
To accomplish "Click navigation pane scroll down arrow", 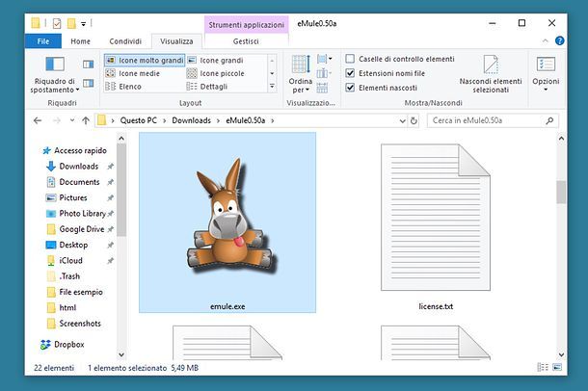I will (x=121, y=354).
